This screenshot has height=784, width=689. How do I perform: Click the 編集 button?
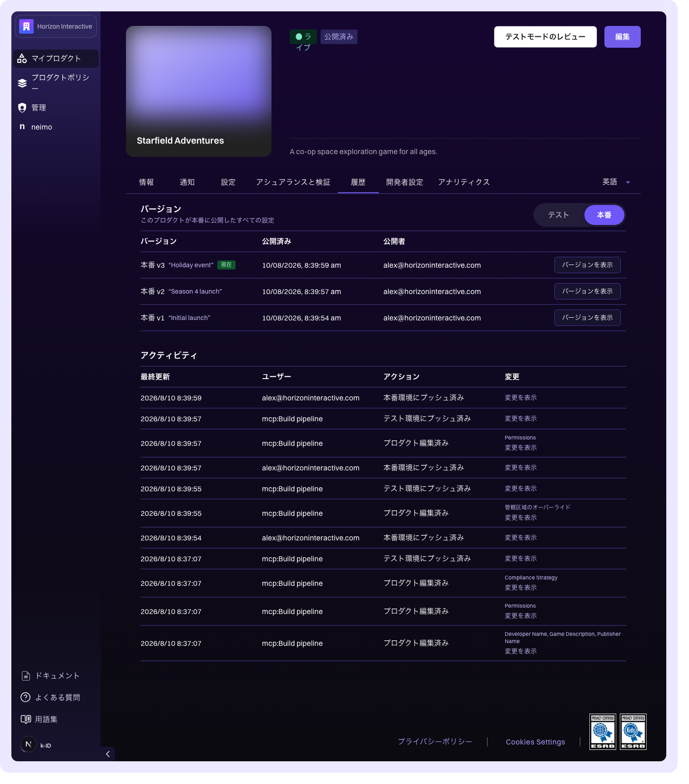(622, 37)
